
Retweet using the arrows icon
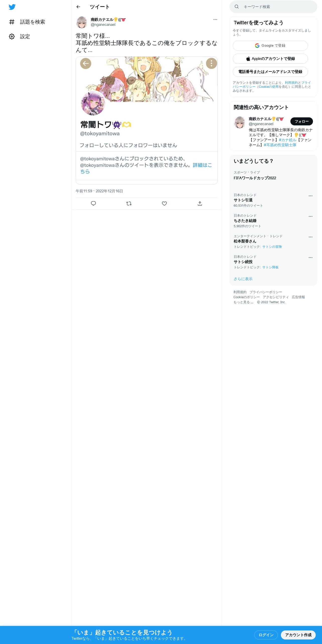(x=129, y=203)
